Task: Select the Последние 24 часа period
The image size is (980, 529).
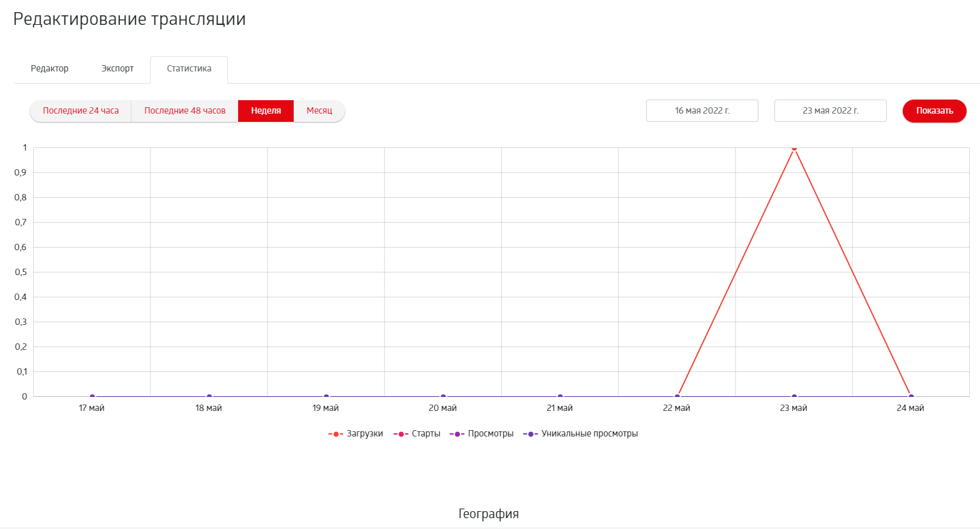Action: point(80,111)
